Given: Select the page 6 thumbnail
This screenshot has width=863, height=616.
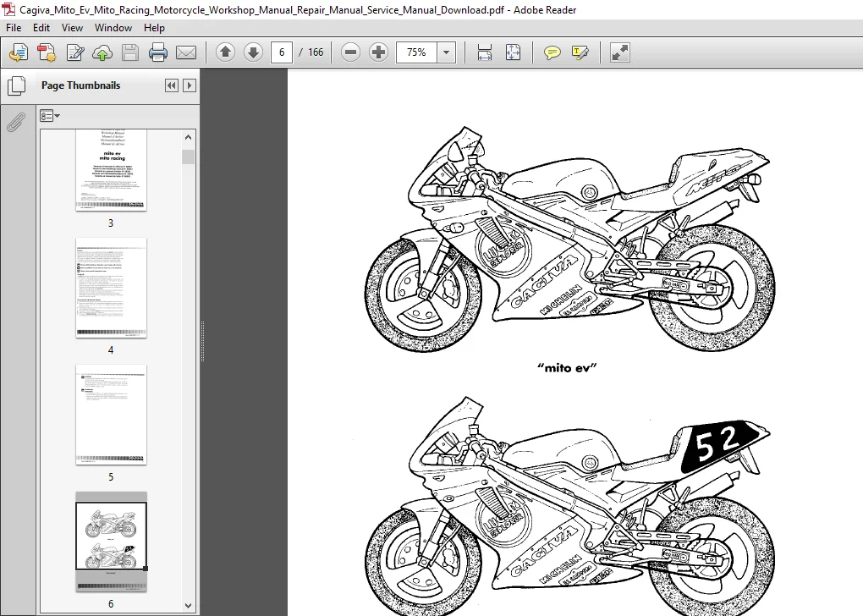Looking at the screenshot, I should pyautogui.click(x=111, y=542).
